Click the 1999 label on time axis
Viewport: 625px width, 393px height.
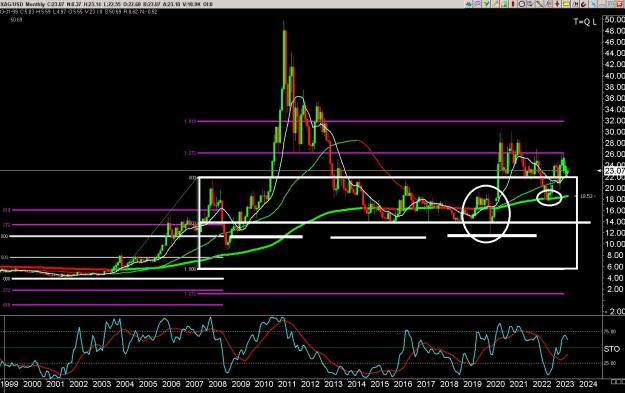click(x=9, y=384)
